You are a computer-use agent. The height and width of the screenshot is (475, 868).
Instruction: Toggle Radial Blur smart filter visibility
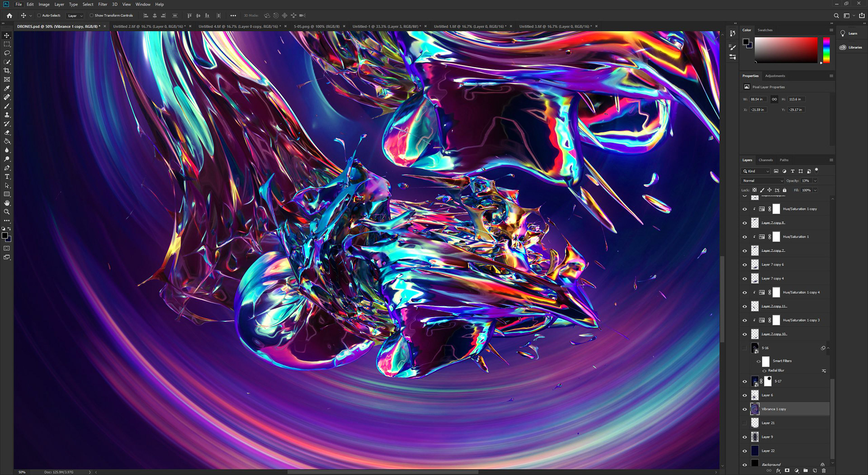pos(764,370)
